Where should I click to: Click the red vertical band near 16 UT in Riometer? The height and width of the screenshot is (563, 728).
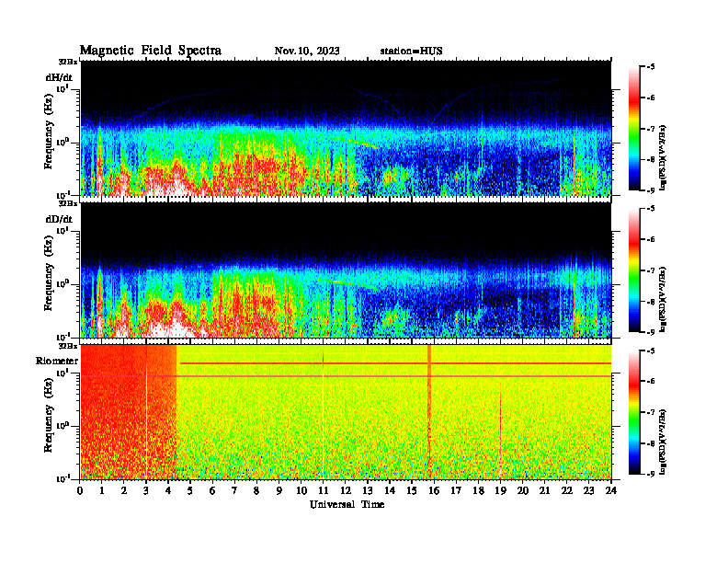point(429,412)
